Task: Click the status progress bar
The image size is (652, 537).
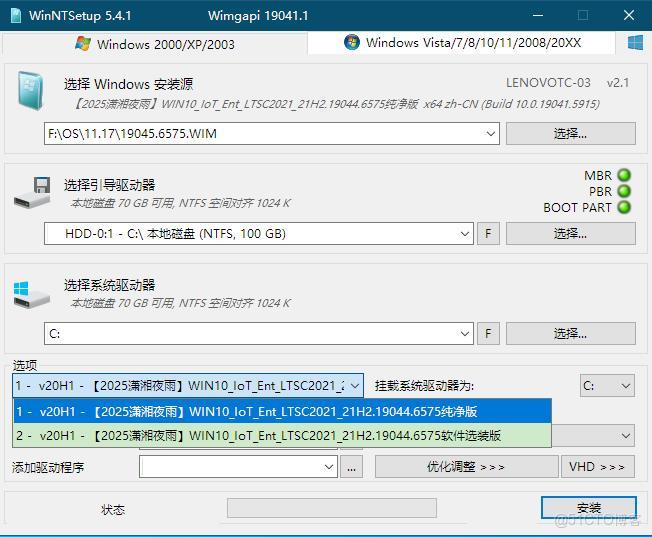Action: [x=332, y=508]
